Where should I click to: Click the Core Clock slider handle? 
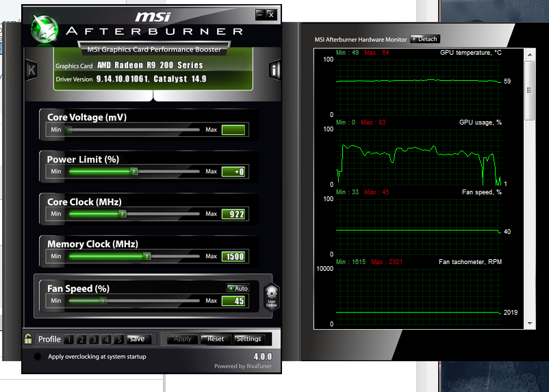tap(123, 213)
